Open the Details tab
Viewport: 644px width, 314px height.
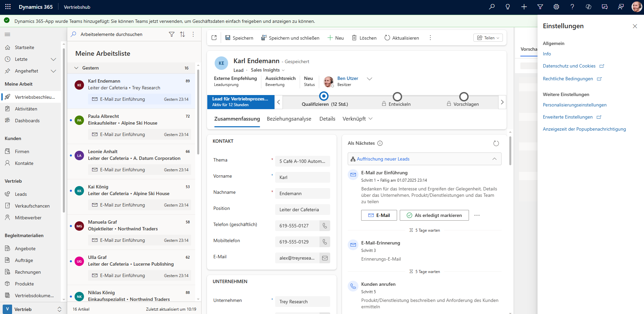pyautogui.click(x=327, y=119)
